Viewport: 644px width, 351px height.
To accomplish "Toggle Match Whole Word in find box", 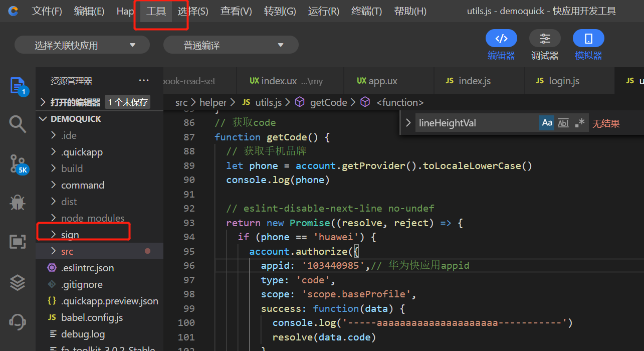I will click(563, 123).
